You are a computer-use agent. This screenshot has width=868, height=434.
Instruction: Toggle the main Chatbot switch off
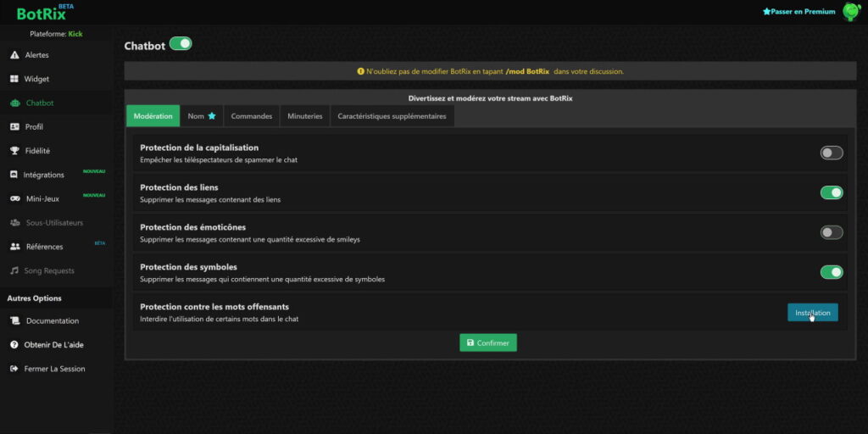181,44
